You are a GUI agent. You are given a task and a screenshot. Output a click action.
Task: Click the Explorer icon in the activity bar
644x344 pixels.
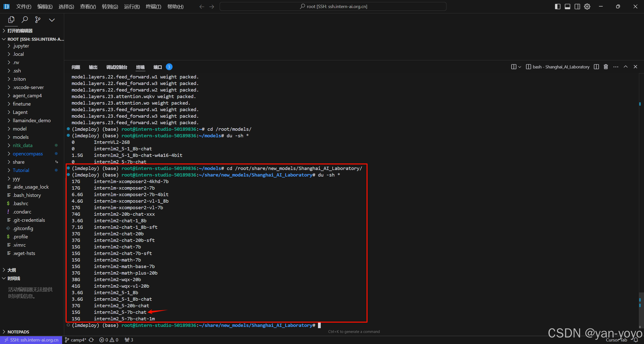click(x=11, y=20)
